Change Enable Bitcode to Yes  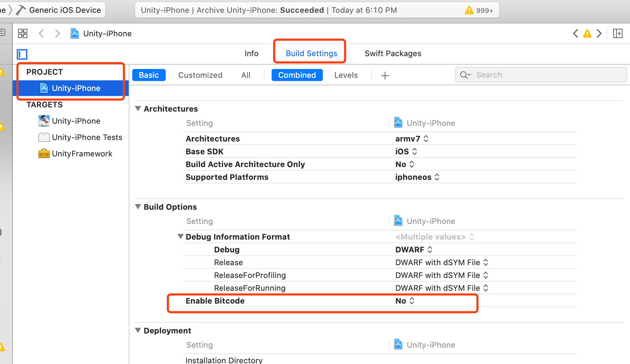[404, 300]
